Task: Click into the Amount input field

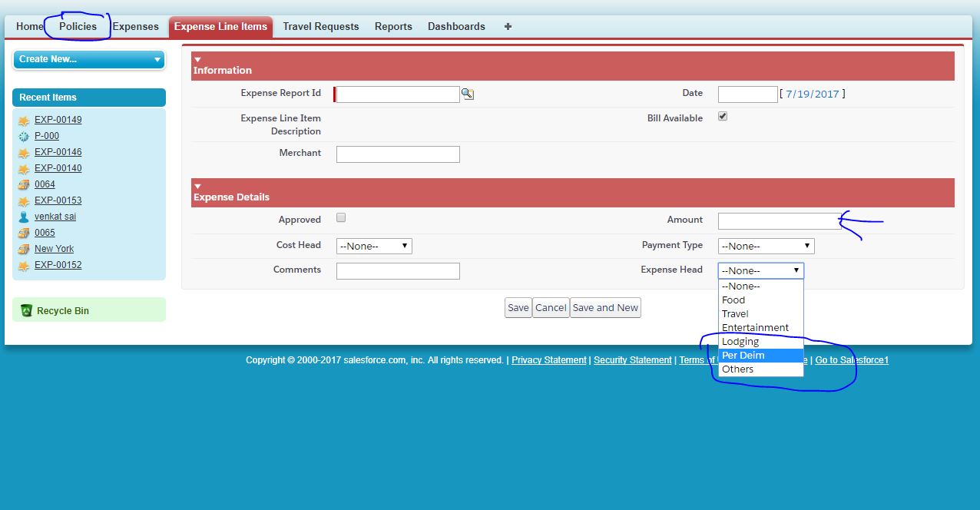Action: pyautogui.click(x=779, y=221)
